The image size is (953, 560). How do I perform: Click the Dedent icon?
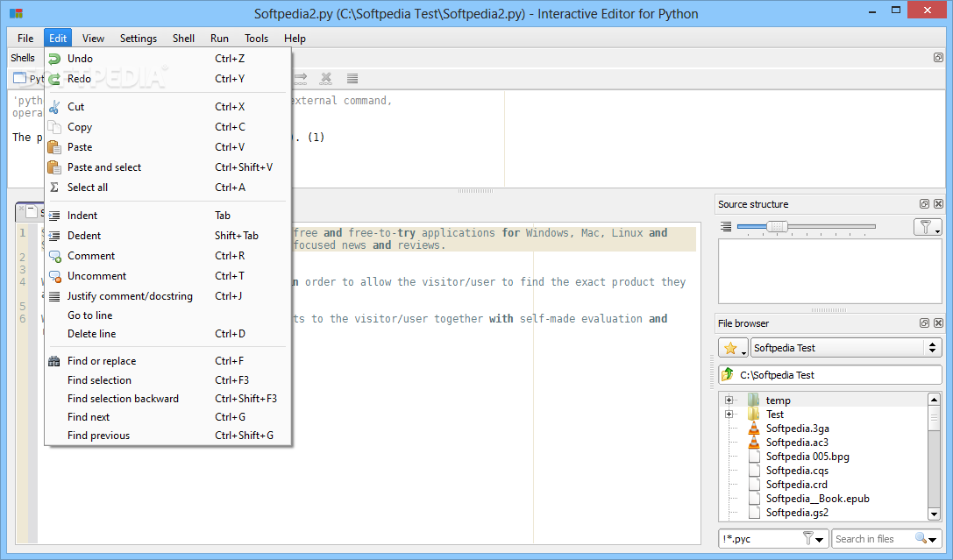point(54,236)
